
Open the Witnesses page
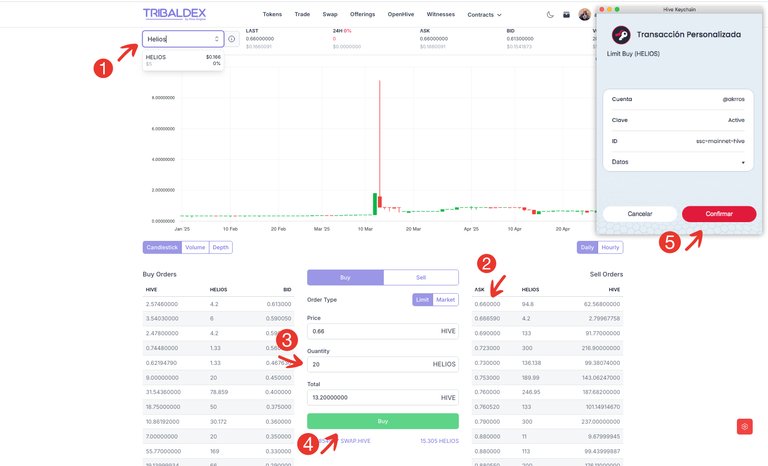click(x=440, y=14)
